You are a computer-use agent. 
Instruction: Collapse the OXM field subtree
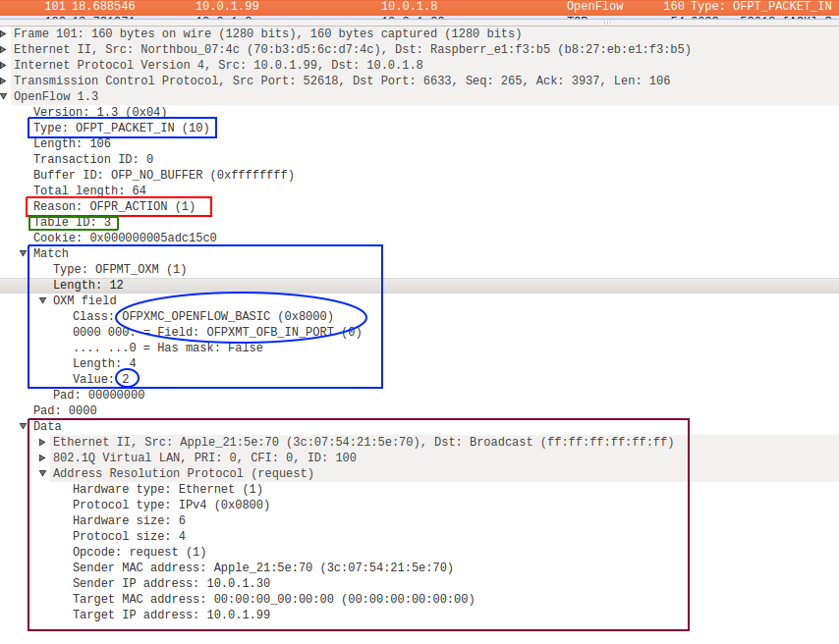click(x=43, y=300)
